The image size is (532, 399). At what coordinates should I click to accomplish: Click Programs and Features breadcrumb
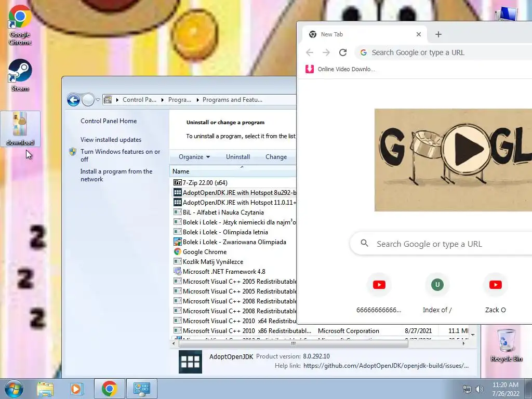pos(232,100)
